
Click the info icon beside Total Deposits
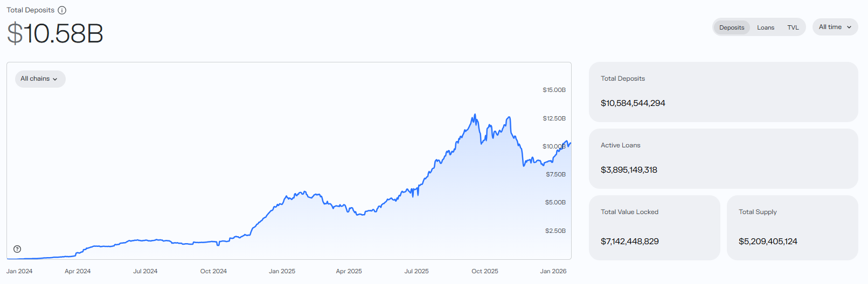tap(62, 10)
